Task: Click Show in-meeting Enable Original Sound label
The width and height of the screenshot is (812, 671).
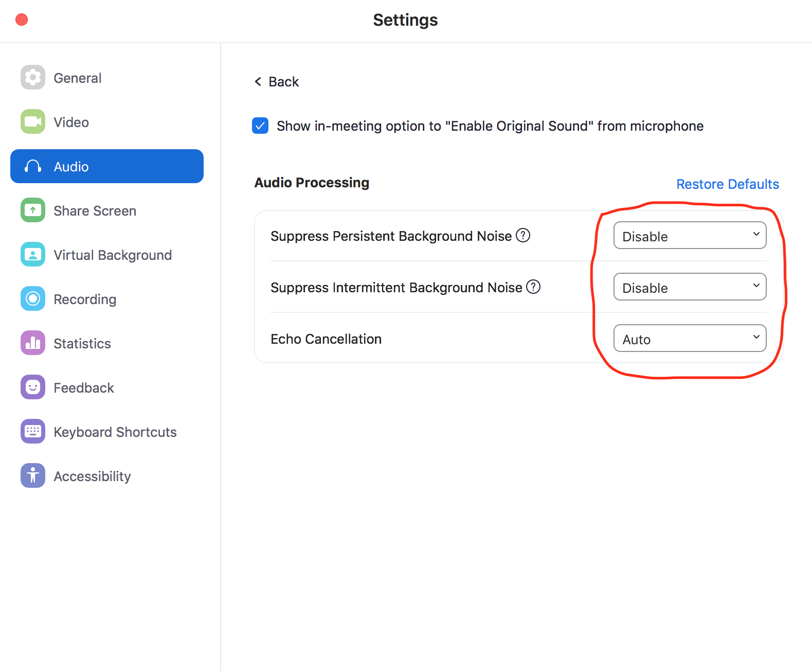Action: pyautogui.click(x=490, y=126)
